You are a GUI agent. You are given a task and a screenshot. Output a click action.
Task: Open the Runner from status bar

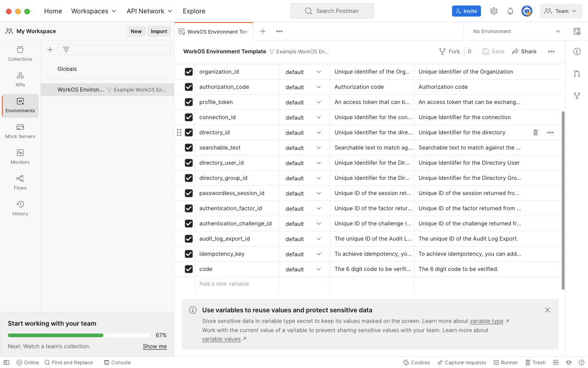(505, 362)
